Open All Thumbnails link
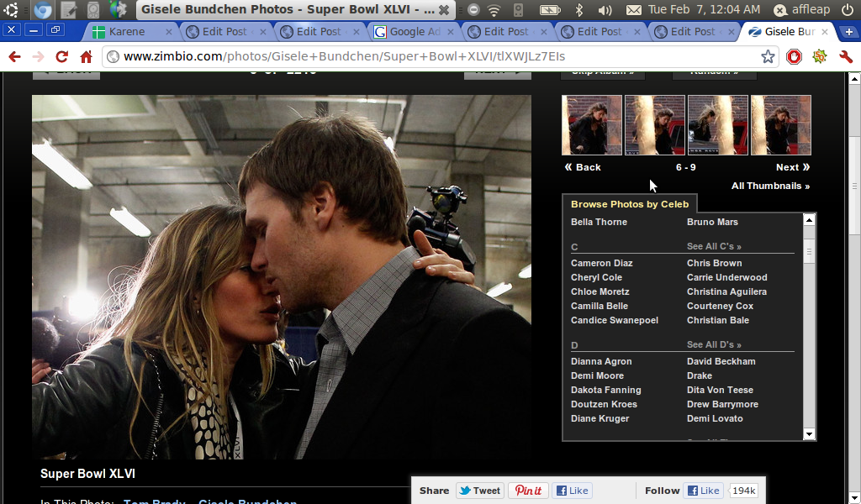The image size is (861, 504). pyautogui.click(x=770, y=186)
